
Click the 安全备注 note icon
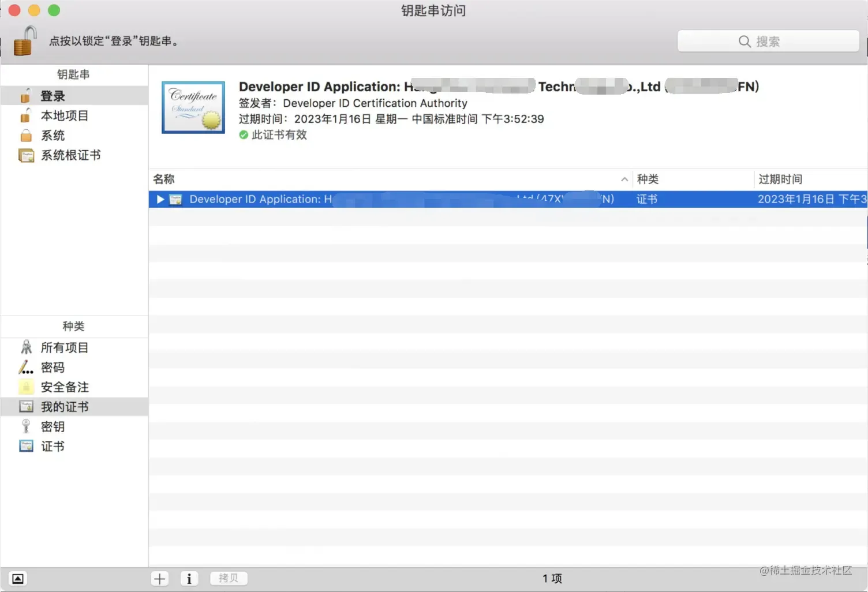point(26,387)
